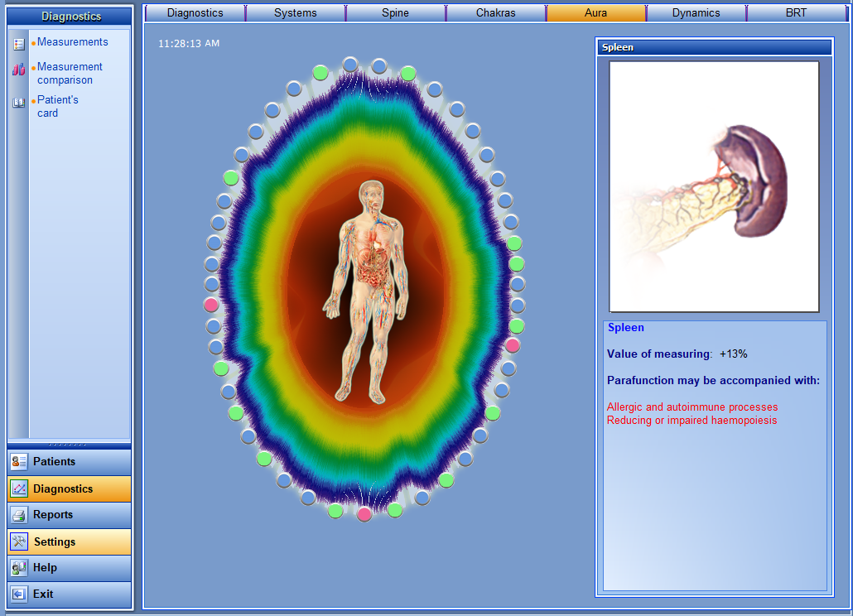Open the Patient's card link
The image size is (853, 616).
tap(58, 107)
